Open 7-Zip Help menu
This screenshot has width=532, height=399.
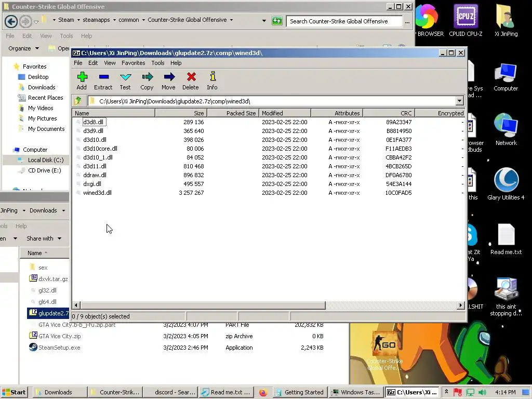(176, 63)
